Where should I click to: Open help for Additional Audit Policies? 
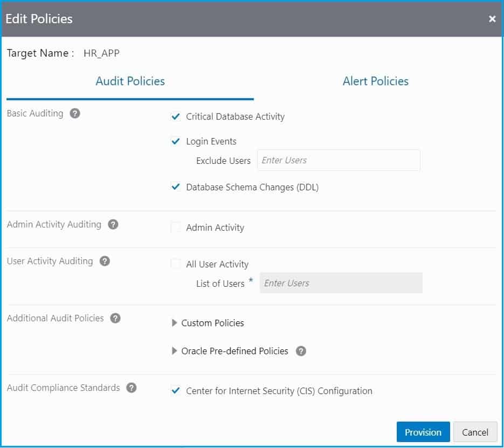click(x=115, y=318)
